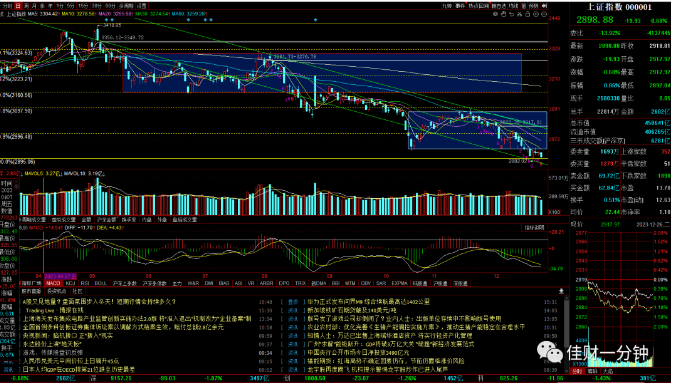Select the 15分 timeframe tab
The height and width of the screenshot is (384, 673).
[83, 6]
